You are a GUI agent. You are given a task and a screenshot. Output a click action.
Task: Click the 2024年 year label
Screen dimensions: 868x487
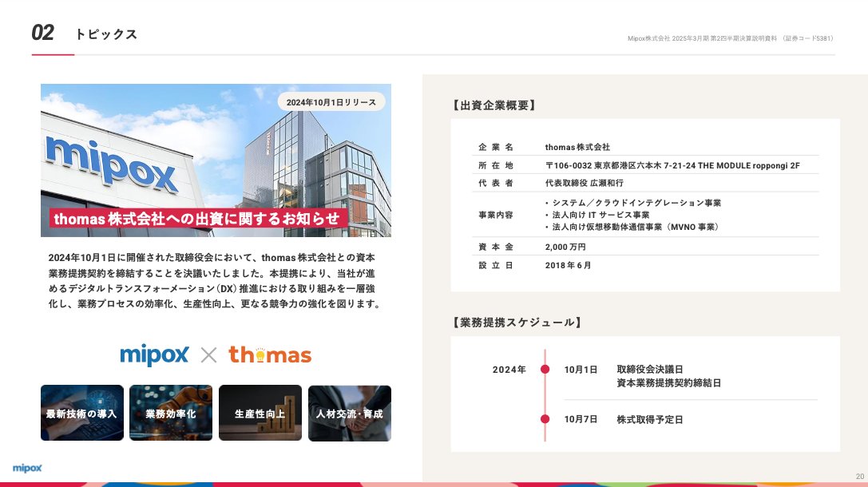coord(509,369)
